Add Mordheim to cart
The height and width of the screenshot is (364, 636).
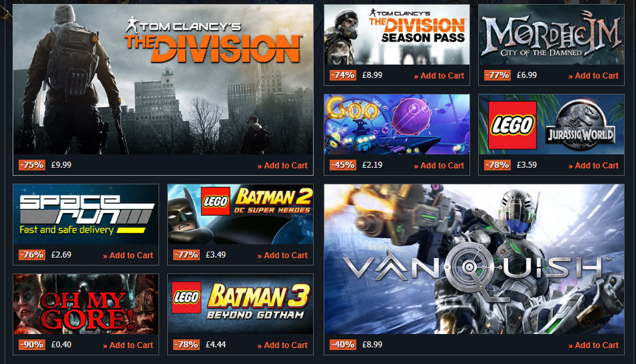click(593, 76)
